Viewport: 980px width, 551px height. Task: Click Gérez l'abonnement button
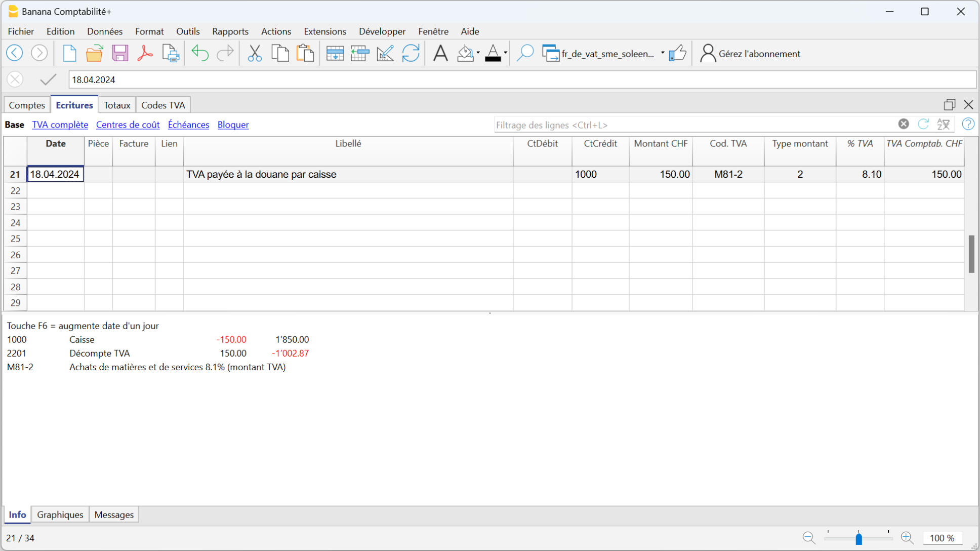[750, 54]
